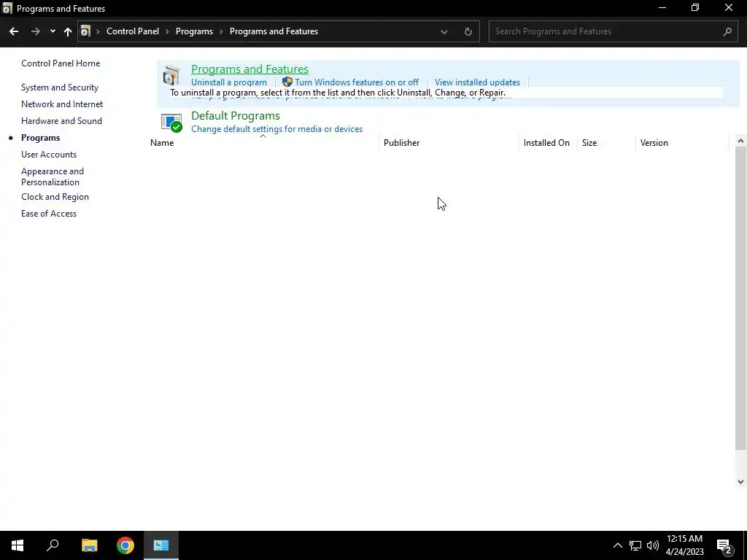The height and width of the screenshot is (560, 747).
Task: Select Programs and Features breadcrumb
Action: [x=274, y=31]
